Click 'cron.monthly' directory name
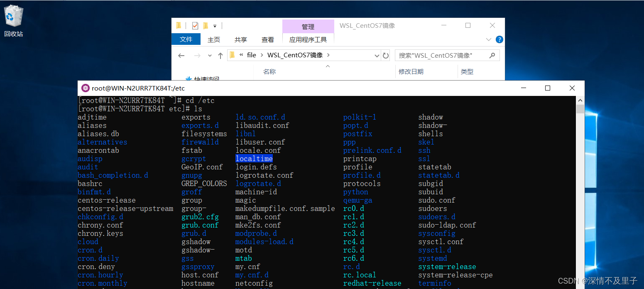644x289 pixels. pyautogui.click(x=103, y=283)
